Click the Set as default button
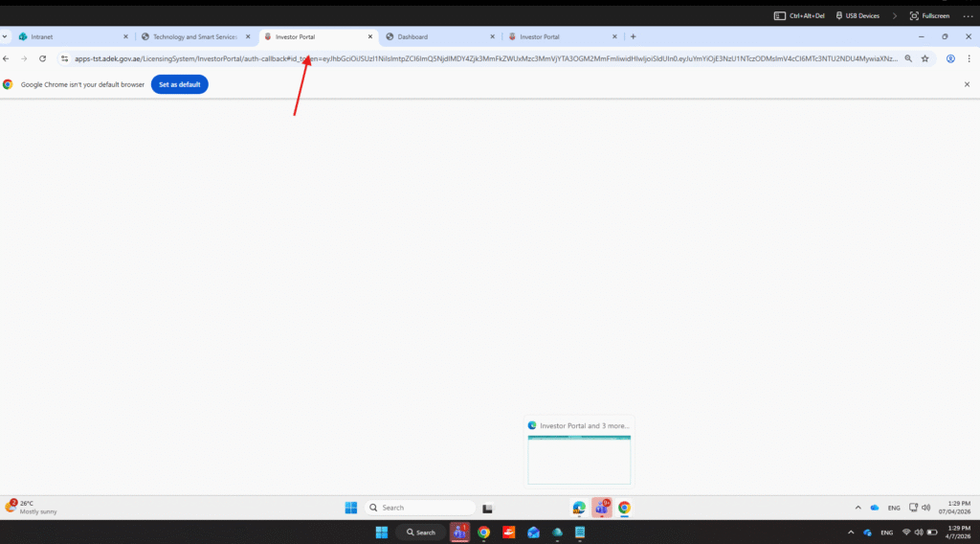The image size is (980, 544). [x=179, y=84]
